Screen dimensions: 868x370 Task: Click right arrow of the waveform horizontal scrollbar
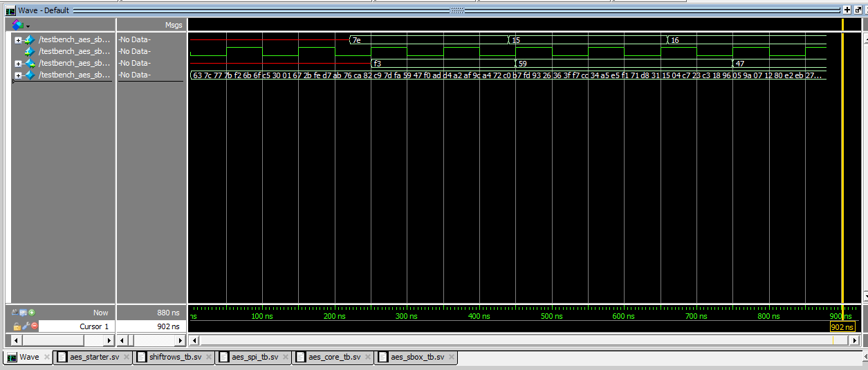point(856,340)
